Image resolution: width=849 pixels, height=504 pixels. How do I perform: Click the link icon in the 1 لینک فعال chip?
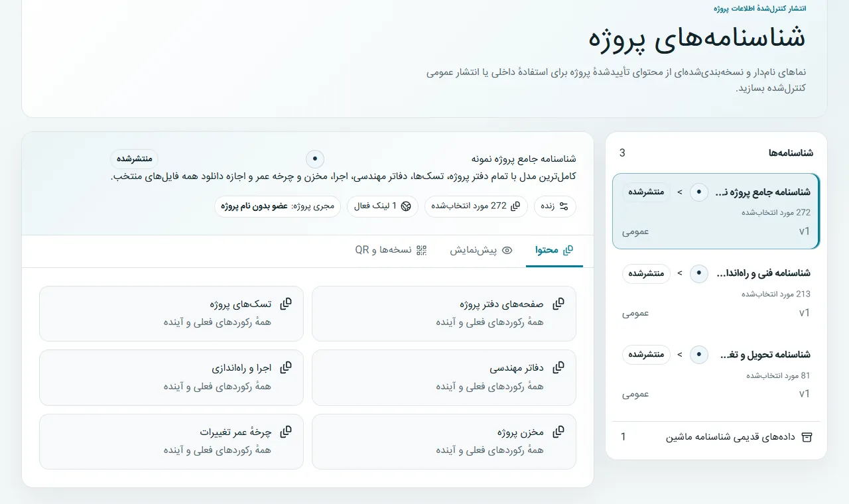[406, 206]
